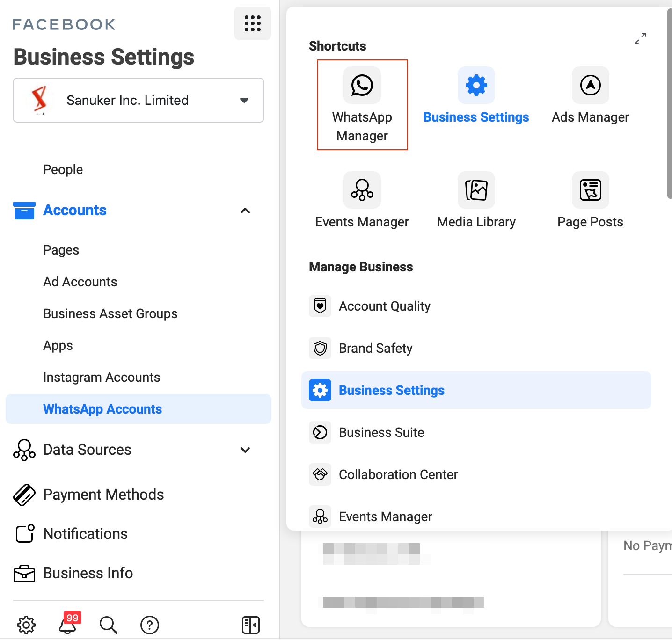Open Account Quality link
Image resolution: width=672 pixels, height=640 pixels.
385,306
